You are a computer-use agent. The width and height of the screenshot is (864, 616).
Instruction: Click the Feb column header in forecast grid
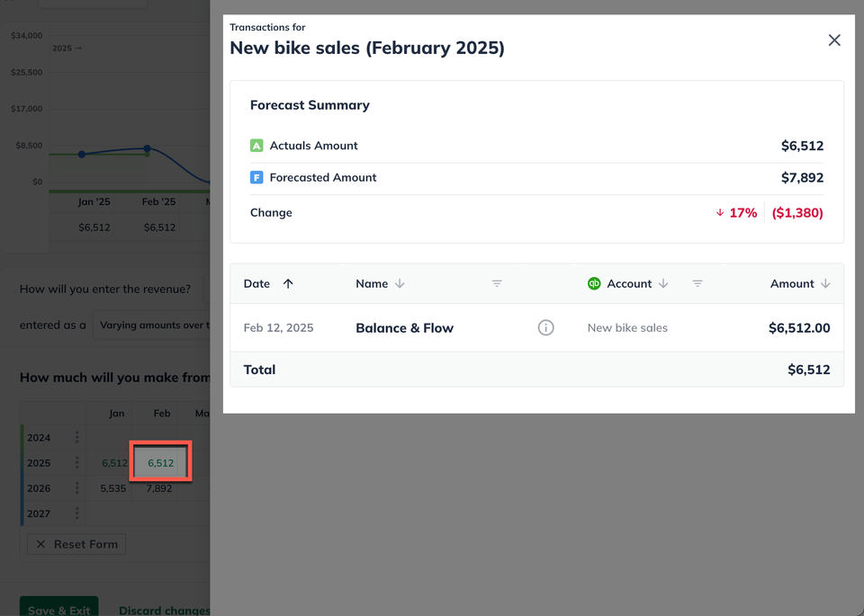tap(161, 414)
